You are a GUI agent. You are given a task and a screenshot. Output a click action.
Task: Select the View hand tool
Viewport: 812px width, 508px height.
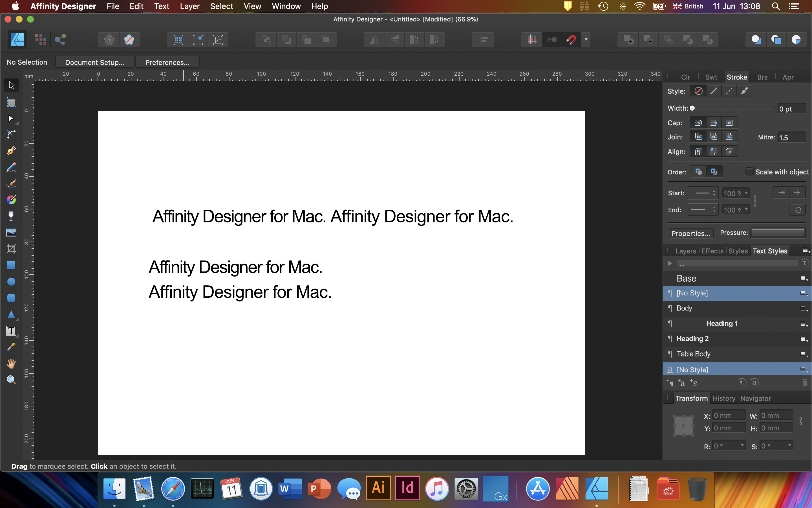point(11,364)
